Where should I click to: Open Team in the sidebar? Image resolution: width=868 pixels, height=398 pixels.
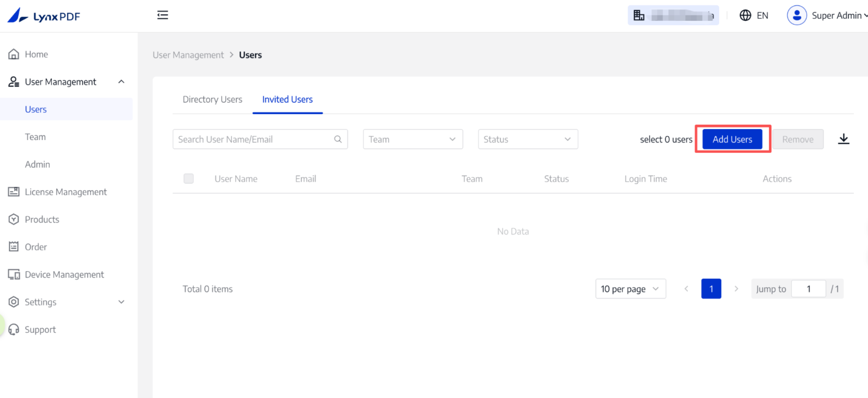pos(35,137)
